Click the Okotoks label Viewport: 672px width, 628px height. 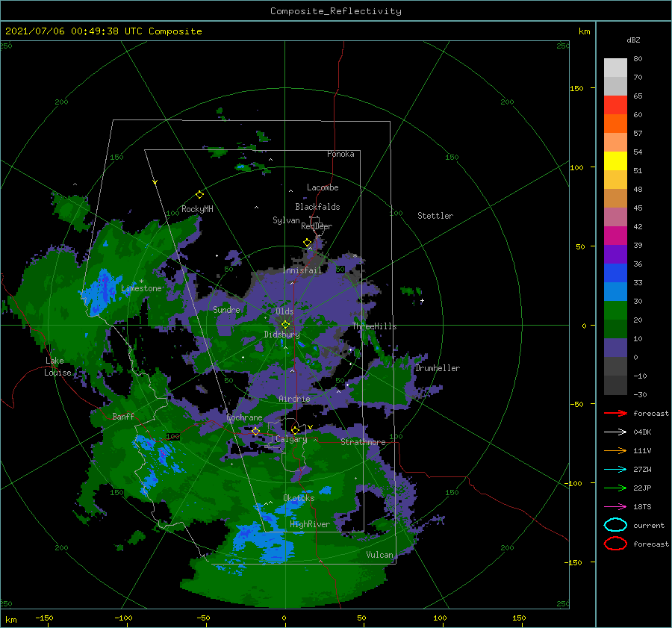(x=299, y=498)
